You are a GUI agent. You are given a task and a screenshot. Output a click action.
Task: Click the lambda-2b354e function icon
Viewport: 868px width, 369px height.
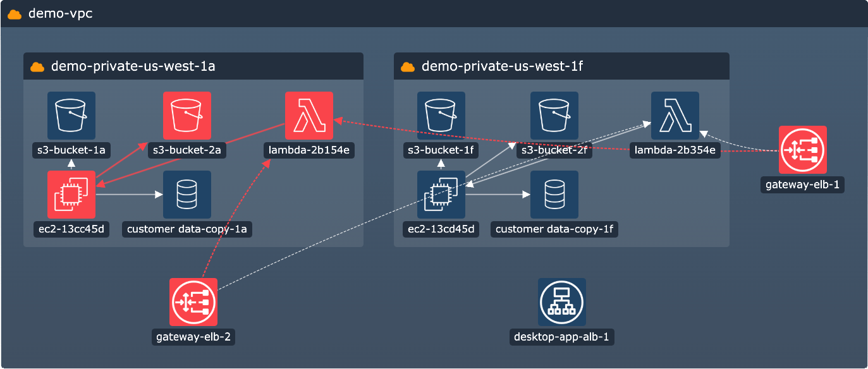tap(675, 116)
